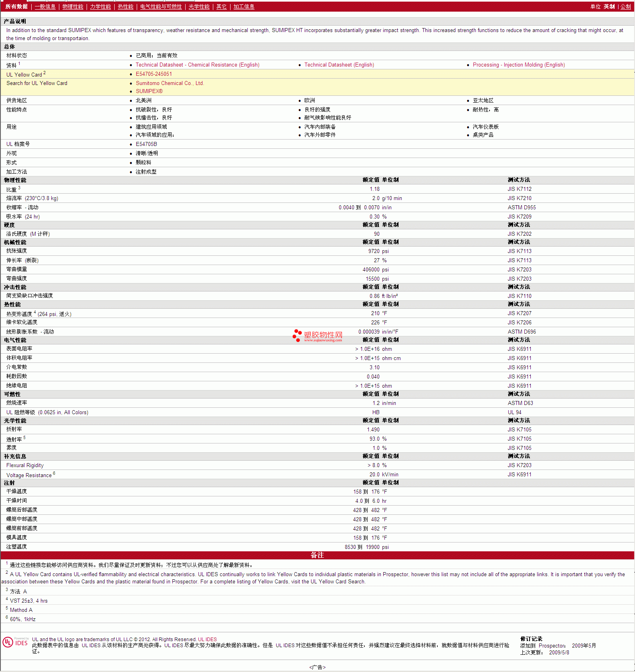Switch to the 物理性能 tab

pyautogui.click(x=73, y=7)
